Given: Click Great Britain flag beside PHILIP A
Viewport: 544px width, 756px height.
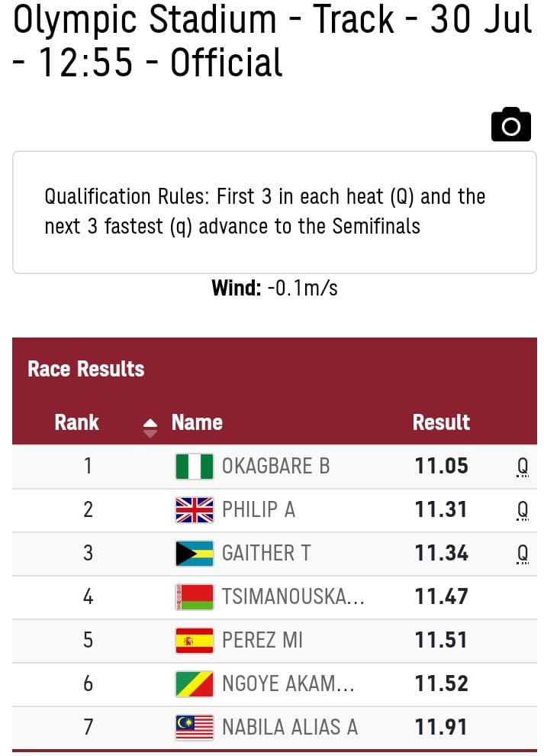Looking at the screenshot, I should [195, 510].
